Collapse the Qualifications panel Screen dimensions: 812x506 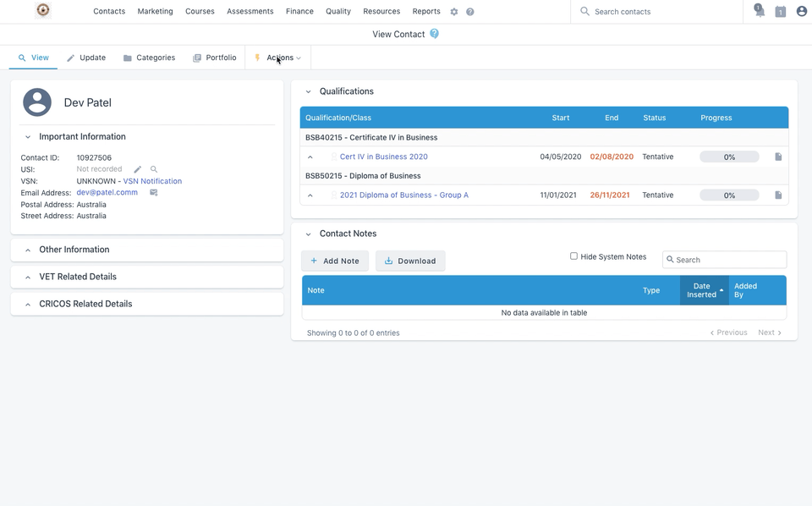coord(308,91)
